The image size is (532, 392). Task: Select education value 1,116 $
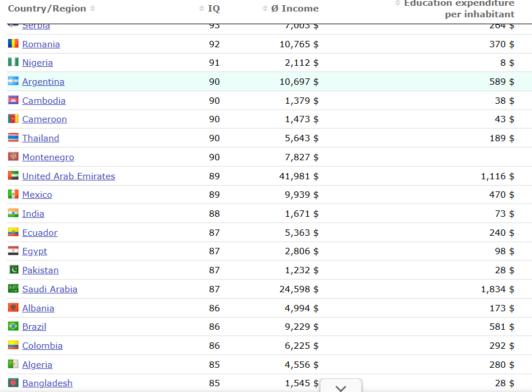(x=497, y=176)
